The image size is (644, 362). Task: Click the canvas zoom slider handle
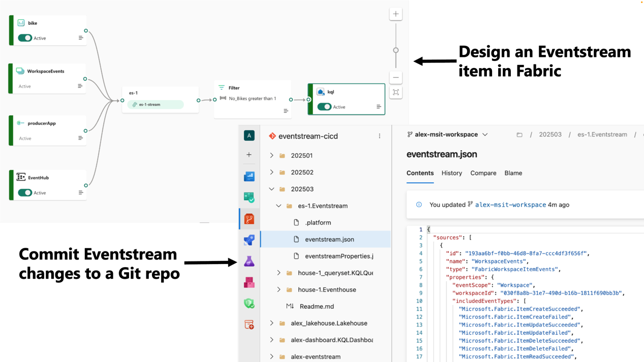(395, 50)
